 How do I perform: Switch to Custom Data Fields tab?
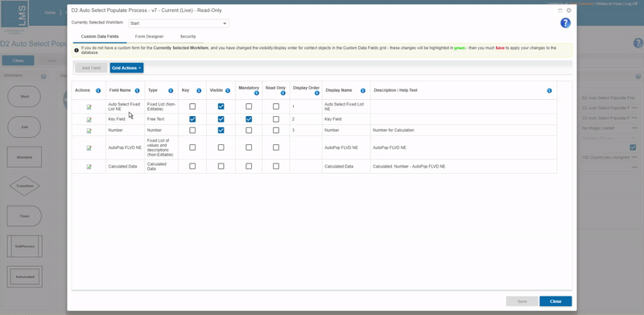(x=100, y=36)
